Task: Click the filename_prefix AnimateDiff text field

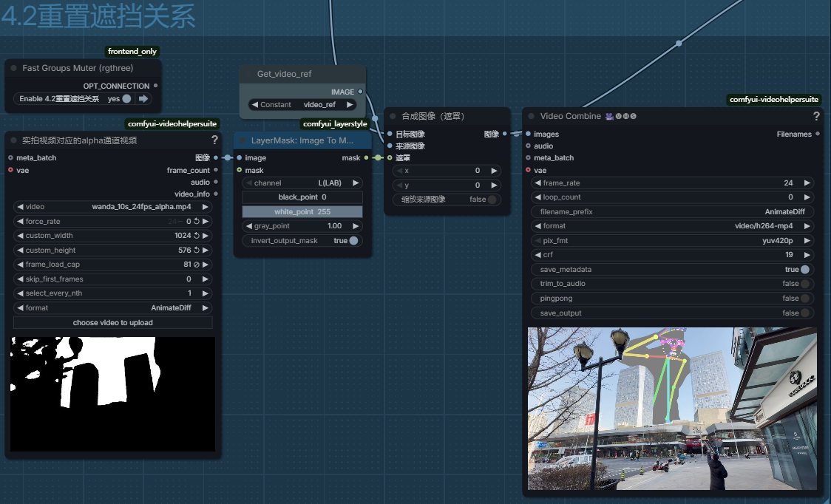Action: (x=671, y=212)
